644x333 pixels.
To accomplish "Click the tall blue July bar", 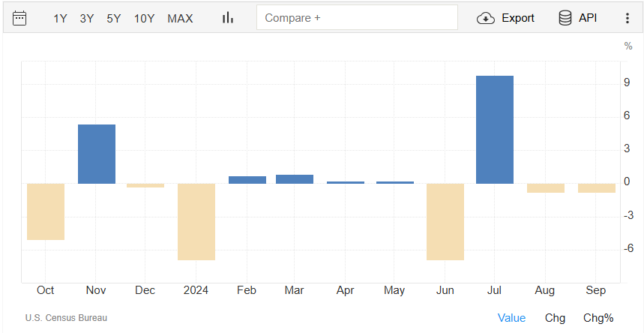I will tap(495, 130).
